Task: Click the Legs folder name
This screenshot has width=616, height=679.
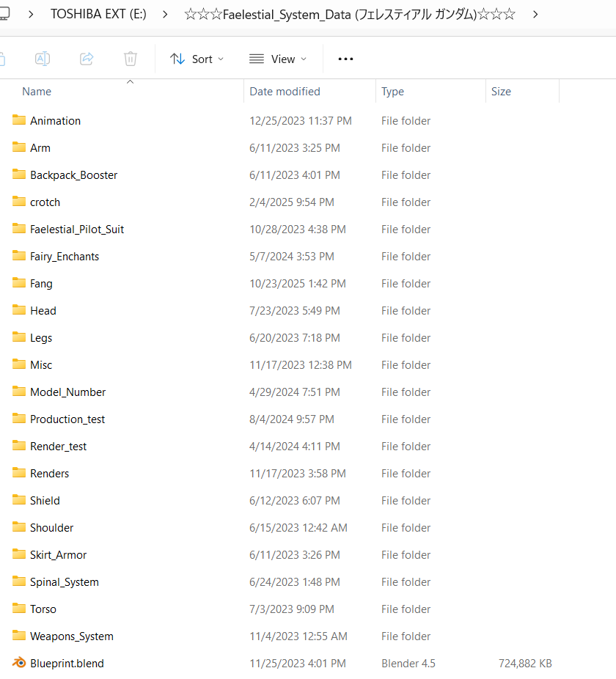Action: (41, 338)
